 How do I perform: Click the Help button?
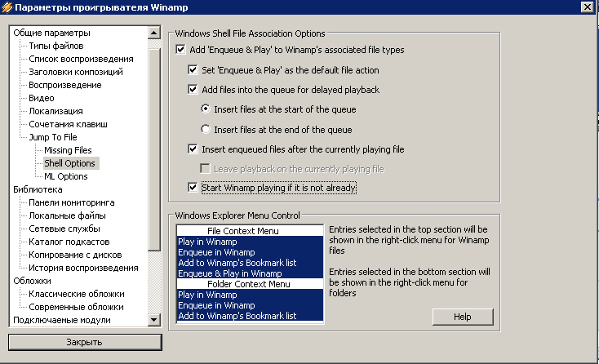click(462, 316)
